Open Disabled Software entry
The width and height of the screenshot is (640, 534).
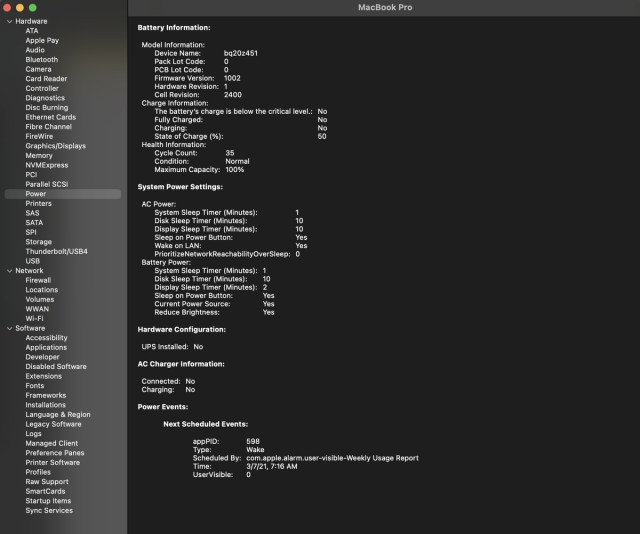(56, 367)
